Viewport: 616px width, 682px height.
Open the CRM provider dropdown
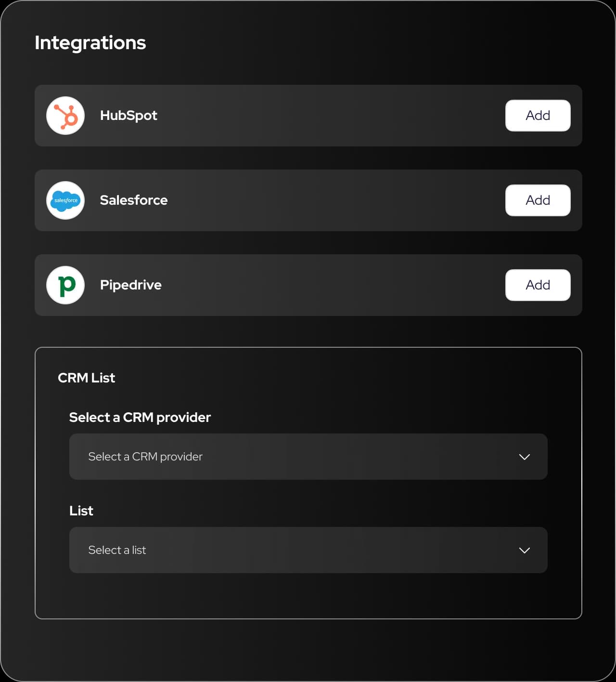(308, 457)
